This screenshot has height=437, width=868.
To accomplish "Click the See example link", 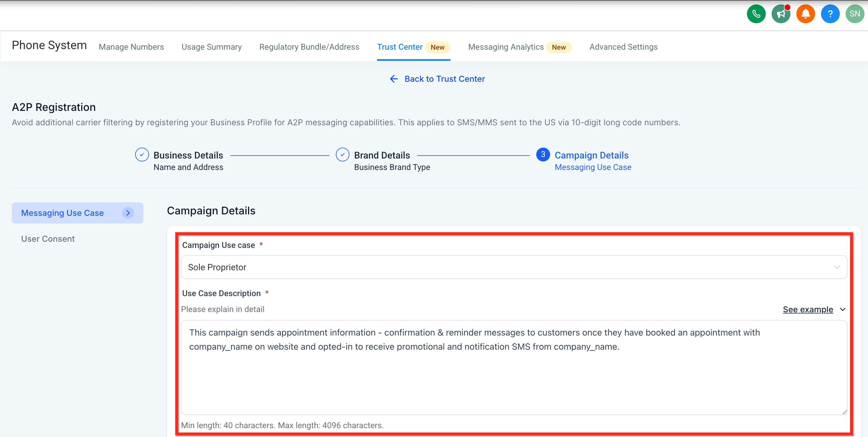I will point(807,310).
